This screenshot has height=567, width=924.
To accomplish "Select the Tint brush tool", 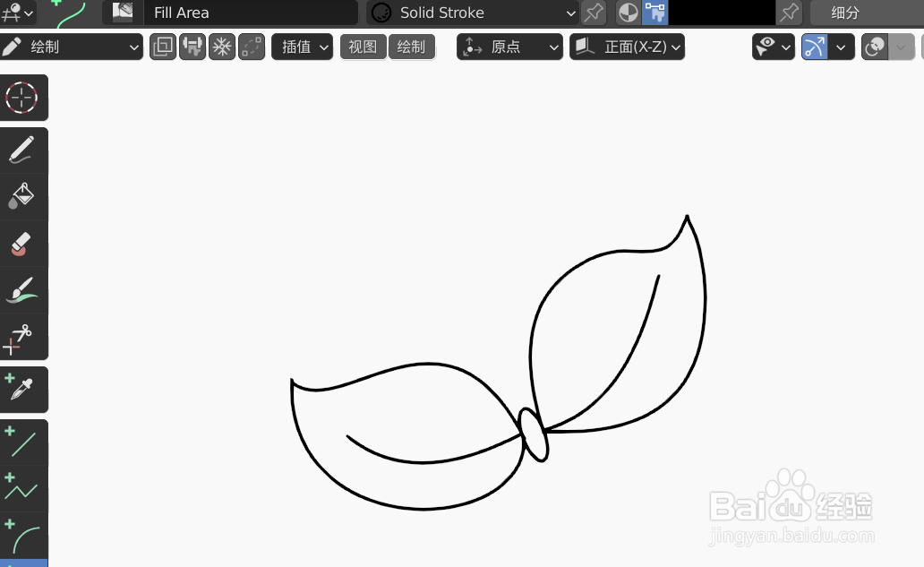I will click(24, 289).
